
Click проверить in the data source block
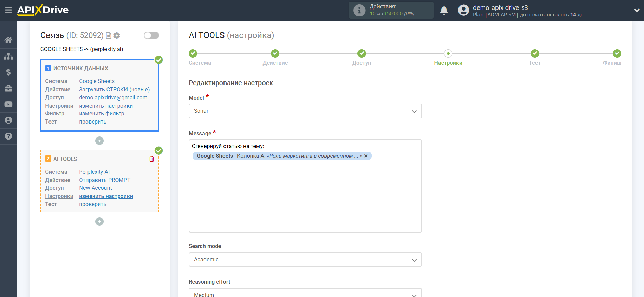(x=93, y=122)
